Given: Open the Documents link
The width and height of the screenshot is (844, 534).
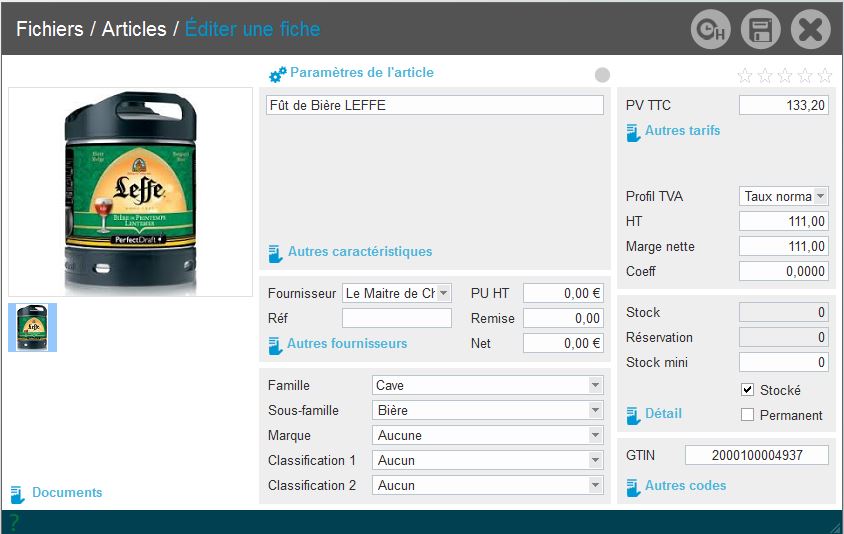Looking at the screenshot, I should [67, 493].
